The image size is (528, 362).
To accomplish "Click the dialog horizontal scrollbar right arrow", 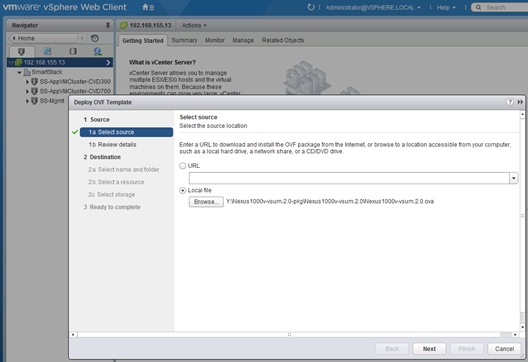I will click(515, 334).
